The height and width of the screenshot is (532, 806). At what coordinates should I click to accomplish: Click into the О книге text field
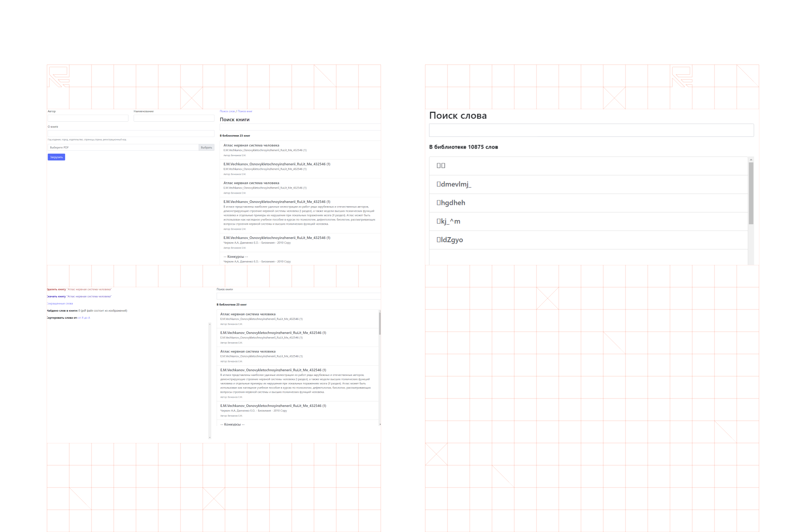click(131, 134)
